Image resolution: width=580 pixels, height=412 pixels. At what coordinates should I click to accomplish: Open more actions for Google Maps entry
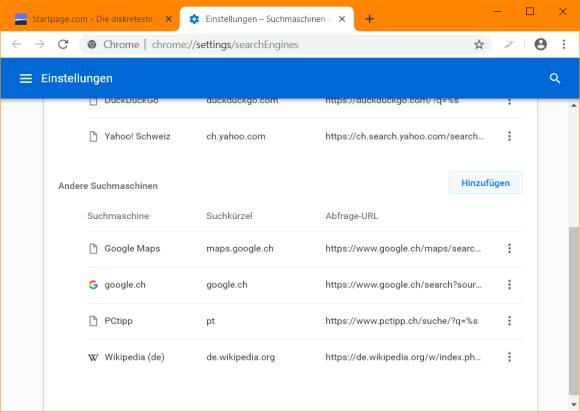tap(509, 249)
